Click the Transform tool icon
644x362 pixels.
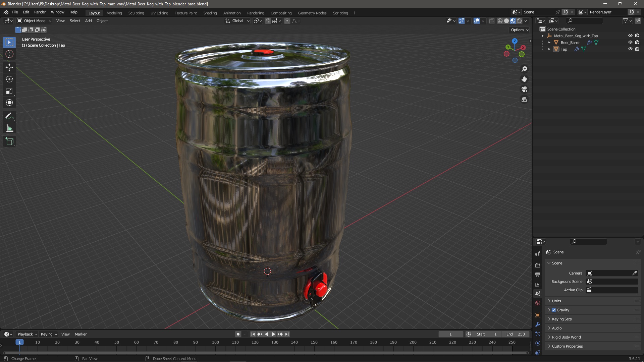(x=10, y=103)
